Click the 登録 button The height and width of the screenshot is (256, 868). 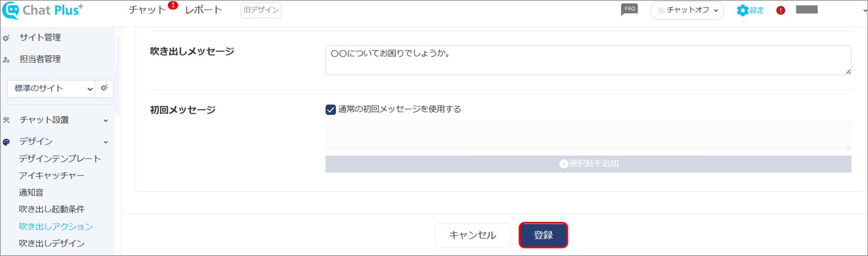point(543,235)
